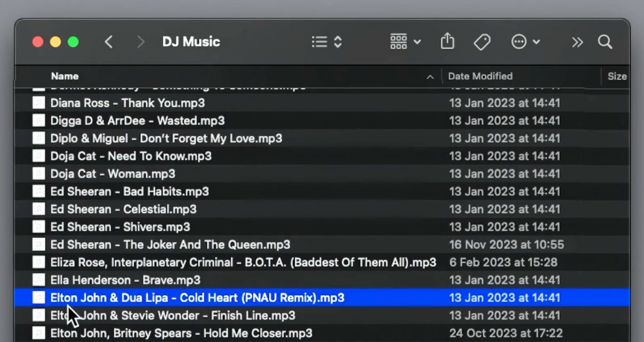
Task: Open the list view switcher dropdown
Action: [x=326, y=42]
